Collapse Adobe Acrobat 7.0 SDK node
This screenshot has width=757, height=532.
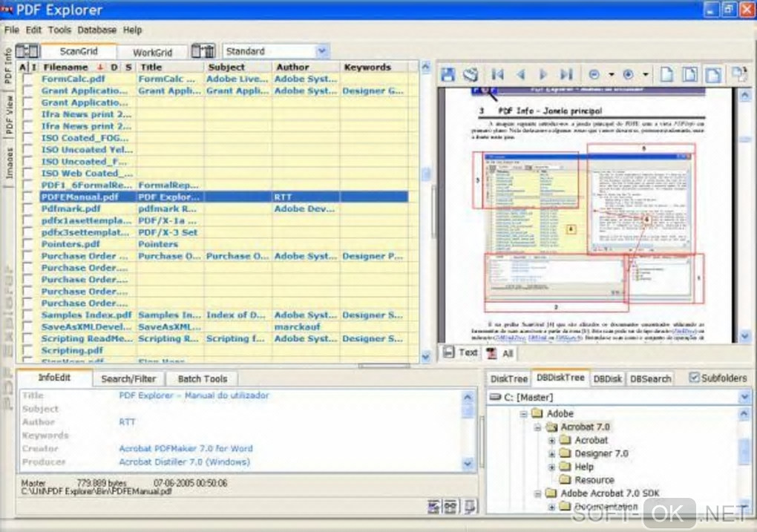click(x=538, y=493)
